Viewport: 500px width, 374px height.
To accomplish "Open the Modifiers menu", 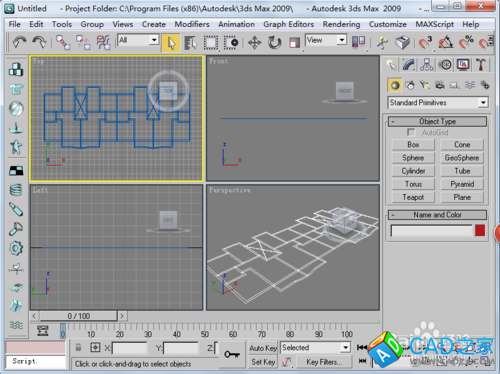I will point(192,24).
